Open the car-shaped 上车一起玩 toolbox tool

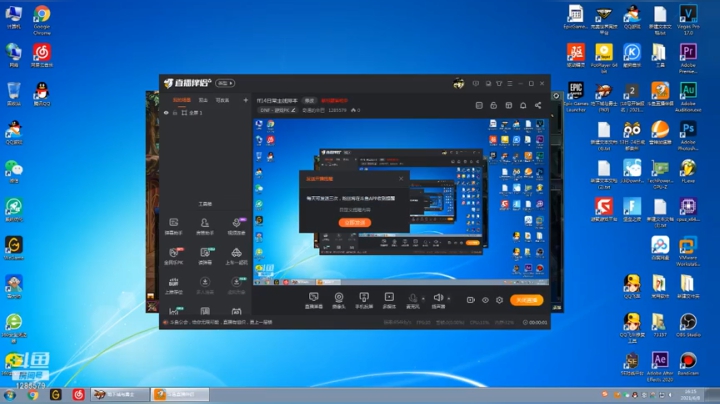point(236,256)
